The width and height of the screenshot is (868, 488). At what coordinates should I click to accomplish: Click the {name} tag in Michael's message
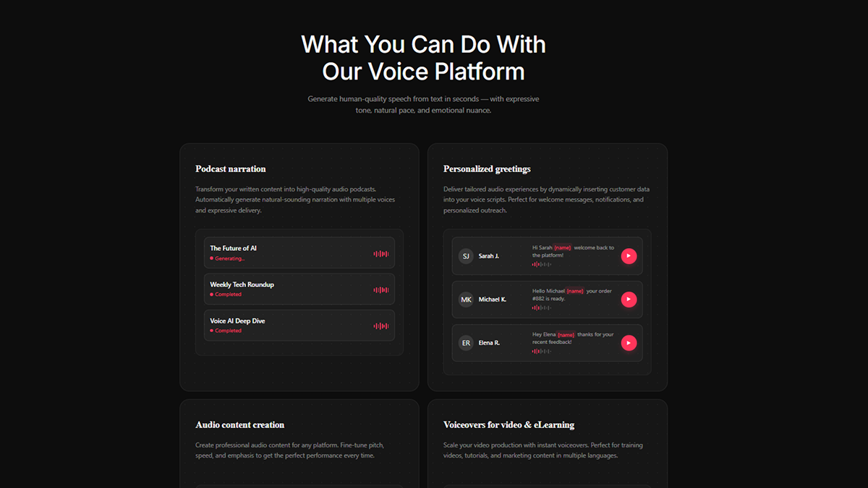click(575, 291)
